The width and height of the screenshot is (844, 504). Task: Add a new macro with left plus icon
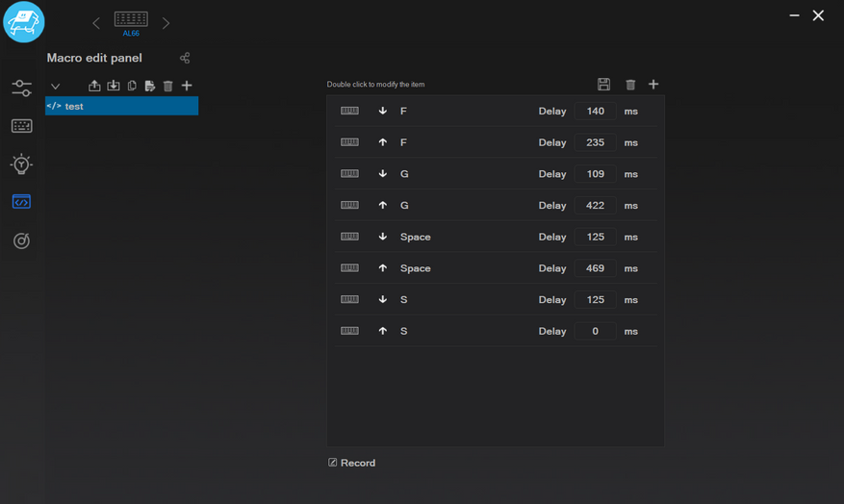[x=187, y=86]
